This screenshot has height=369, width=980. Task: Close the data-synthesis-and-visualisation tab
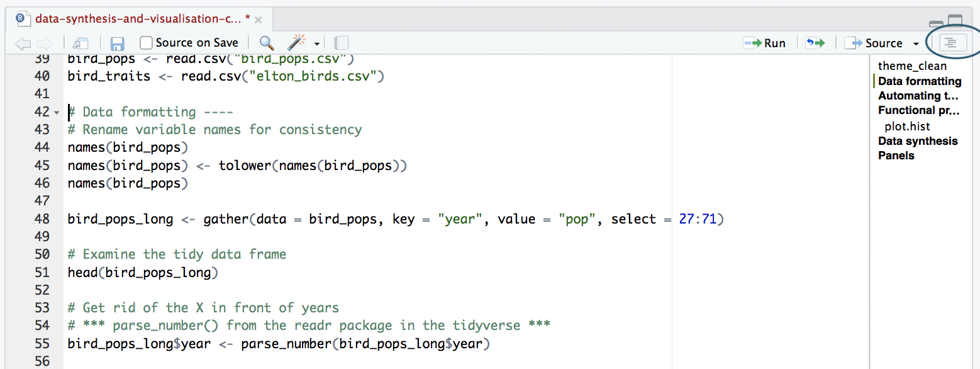tap(258, 20)
